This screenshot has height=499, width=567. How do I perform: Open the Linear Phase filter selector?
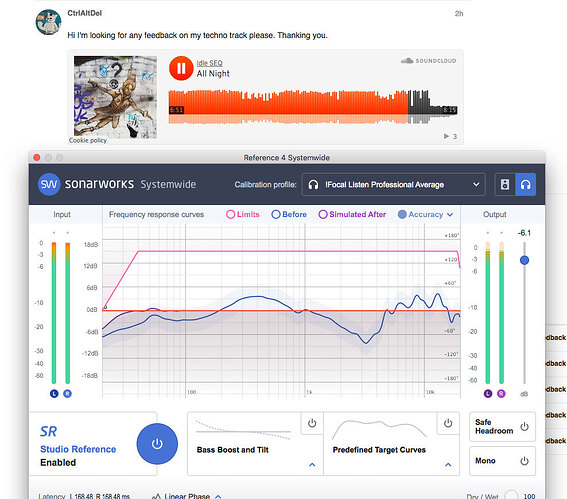tap(187, 496)
